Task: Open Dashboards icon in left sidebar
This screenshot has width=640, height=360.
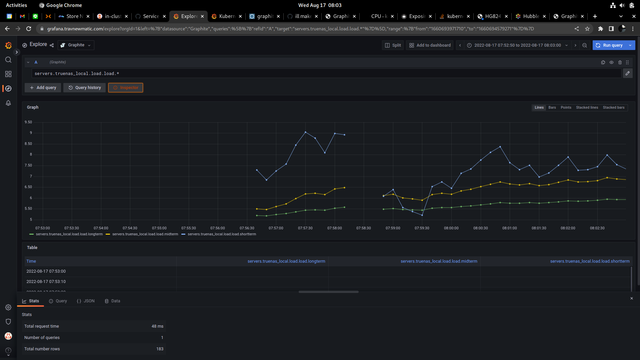Action: (8, 74)
